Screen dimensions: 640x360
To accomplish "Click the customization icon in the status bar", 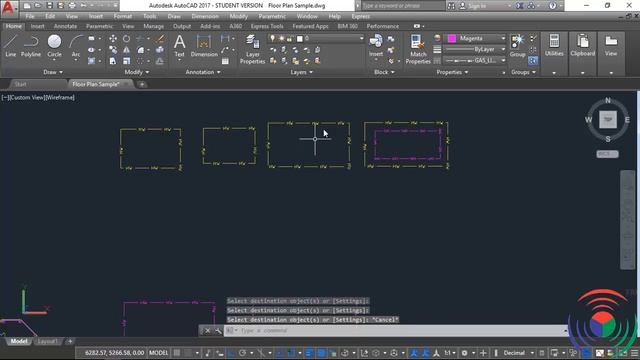I will pyautogui.click(x=635, y=353).
